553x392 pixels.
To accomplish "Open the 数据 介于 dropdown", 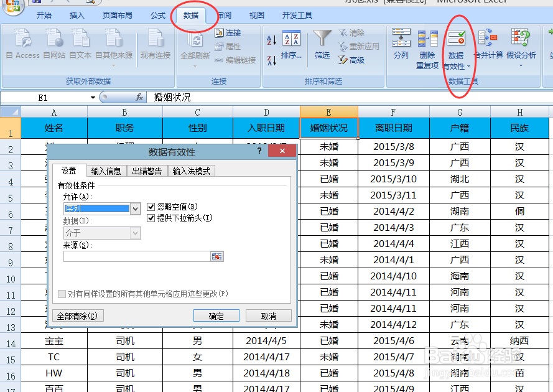I will [x=135, y=233].
